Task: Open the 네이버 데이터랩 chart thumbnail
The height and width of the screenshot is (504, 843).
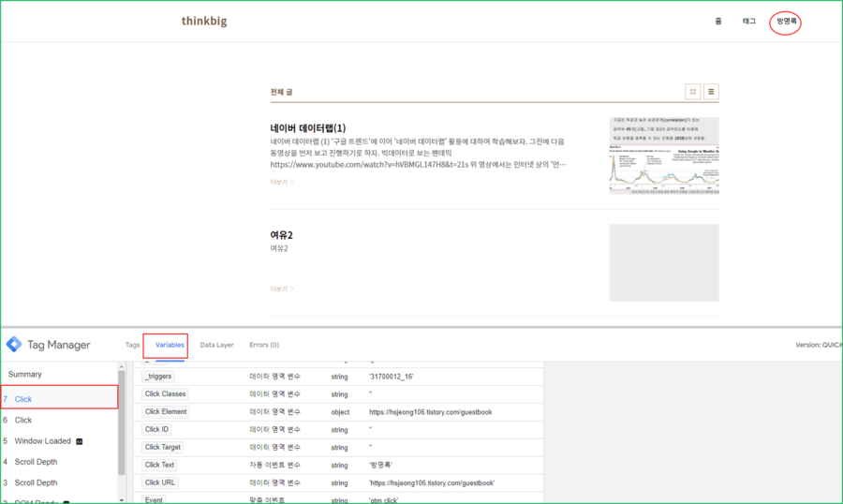Action: tap(664, 156)
